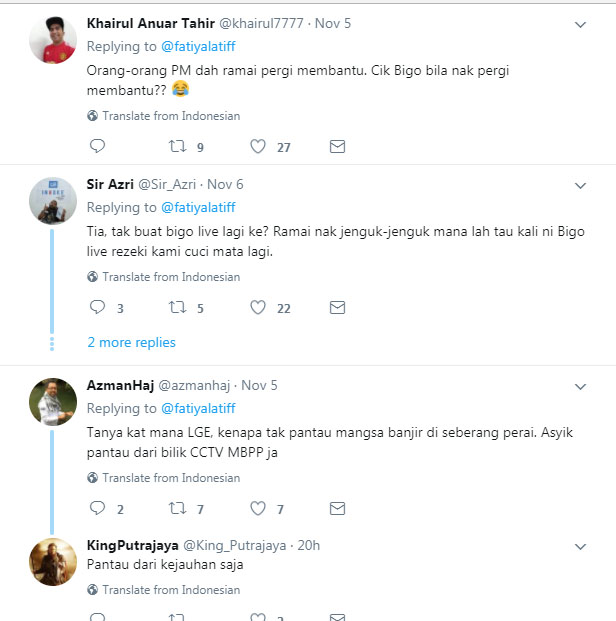Like Khairul Anuar Tahir's tweet
Image resolution: width=616 pixels, height=621 pixels.
coord(258,147)
